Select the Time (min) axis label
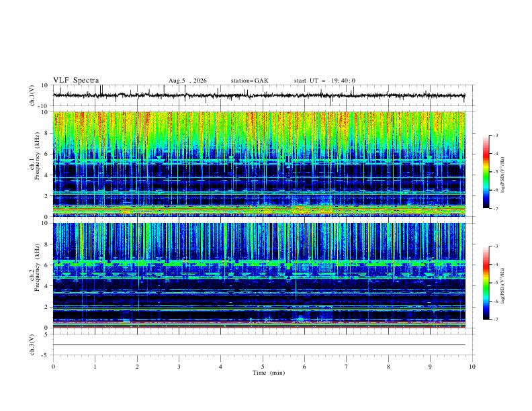This screenshot has width=532, height=411. pyautogui.click(x=269, y=373)
